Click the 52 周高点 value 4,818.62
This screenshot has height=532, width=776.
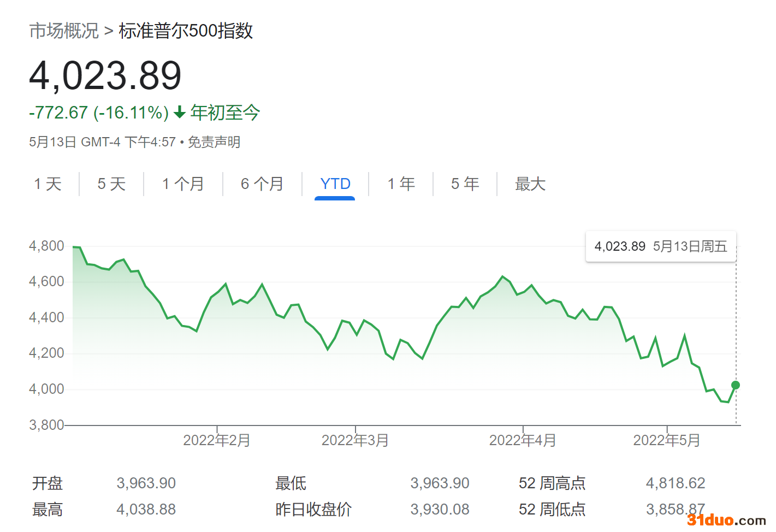(x=676, y=483)
